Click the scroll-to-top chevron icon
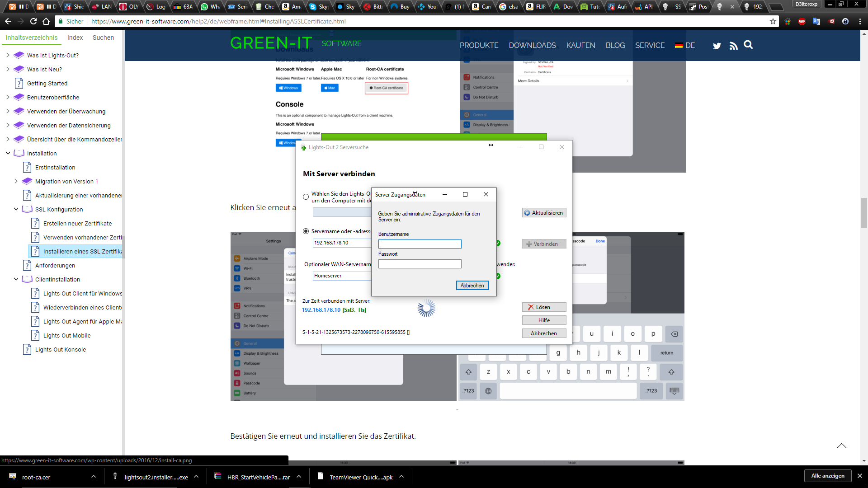The image size is (868, 488). point(841,446)
